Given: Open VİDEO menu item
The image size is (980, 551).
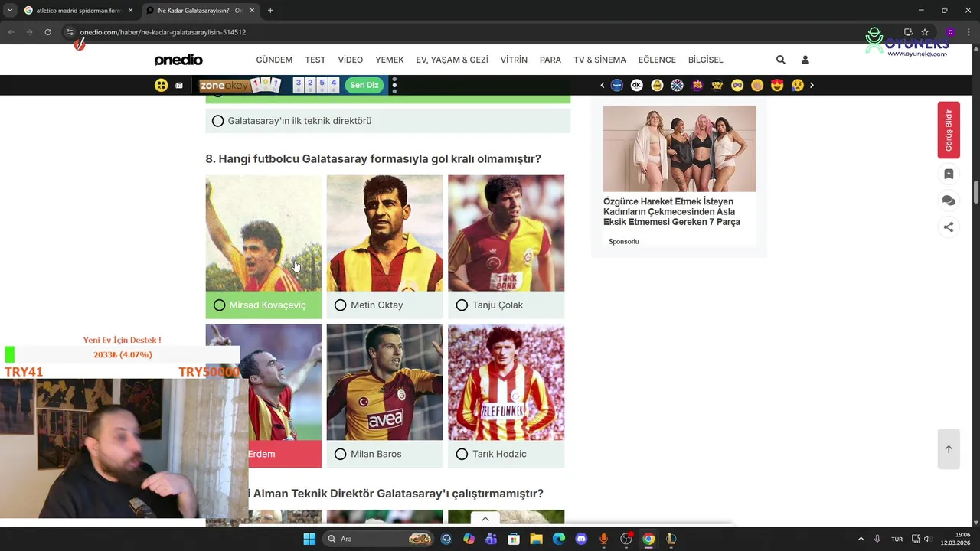Looking at the screenshot, I should click(x=351, y=60).
